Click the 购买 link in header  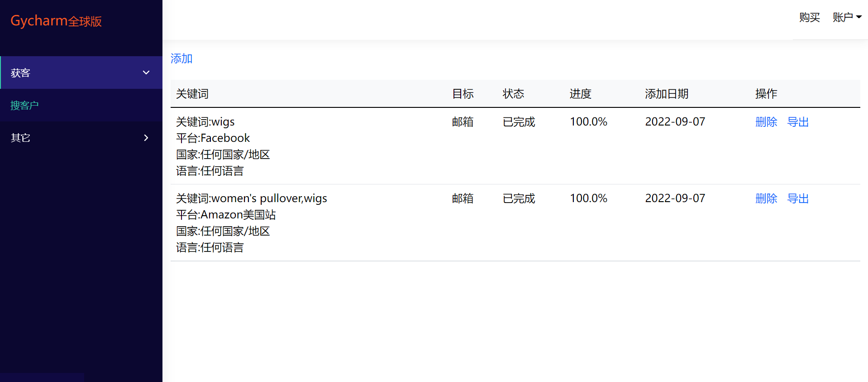point(809,17)
